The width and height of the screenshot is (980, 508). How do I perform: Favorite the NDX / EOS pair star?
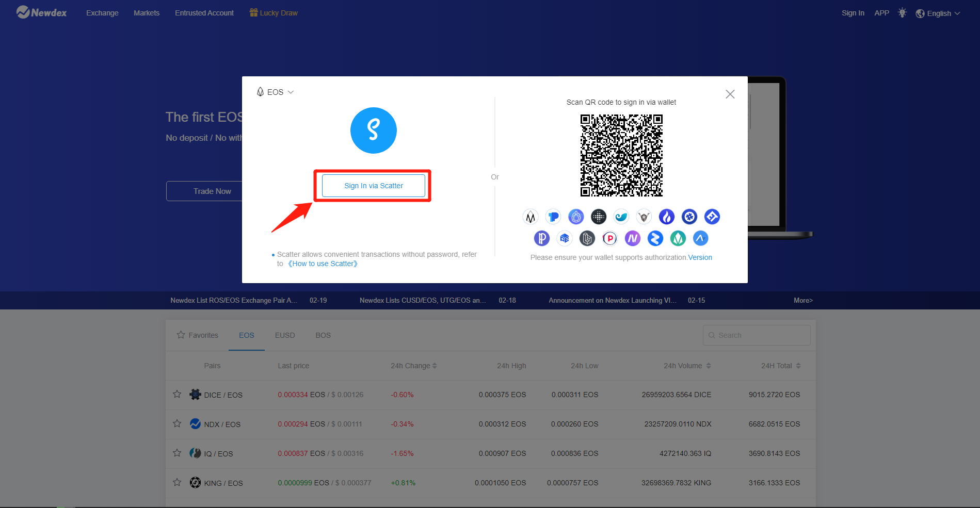[x=177, y=424]
